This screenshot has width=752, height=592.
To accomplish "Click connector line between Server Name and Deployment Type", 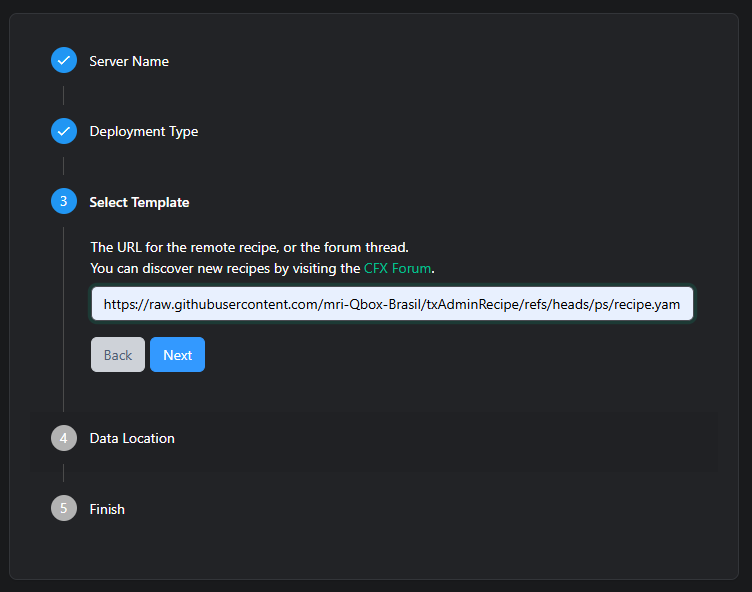I will pos(64,96).
